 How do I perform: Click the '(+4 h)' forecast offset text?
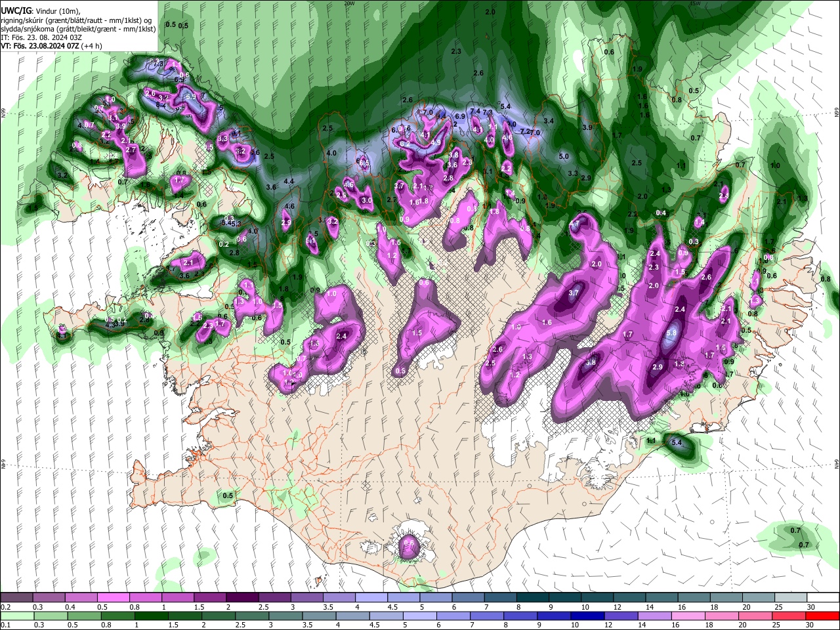pos(91,46)
